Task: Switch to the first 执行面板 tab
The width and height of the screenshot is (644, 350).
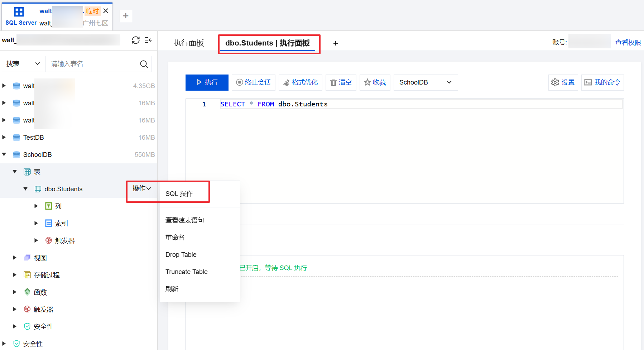Action: tap(188, 43)
